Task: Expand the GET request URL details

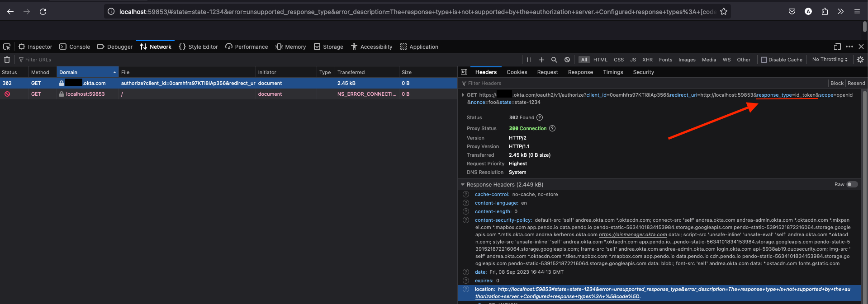Action: (463, 95)
